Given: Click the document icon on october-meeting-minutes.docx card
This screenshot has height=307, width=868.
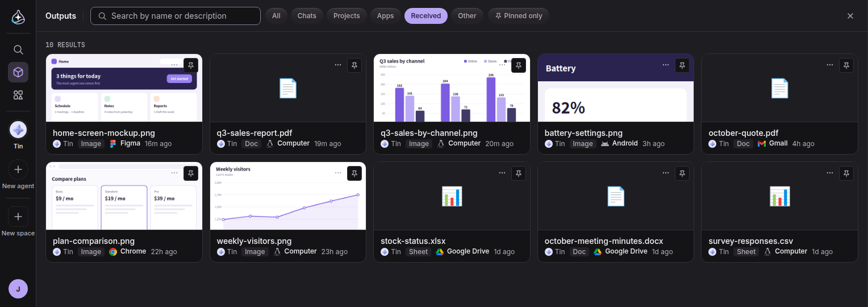Looking at the screenshot, I should click(x=616, y=196).
